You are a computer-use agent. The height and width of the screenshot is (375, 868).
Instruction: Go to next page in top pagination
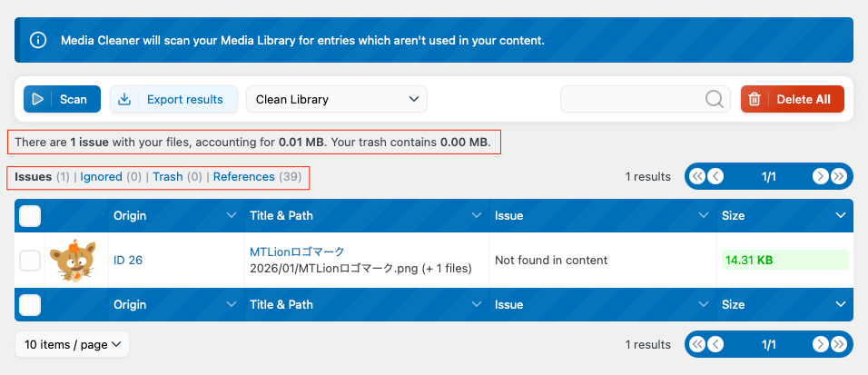820,176
